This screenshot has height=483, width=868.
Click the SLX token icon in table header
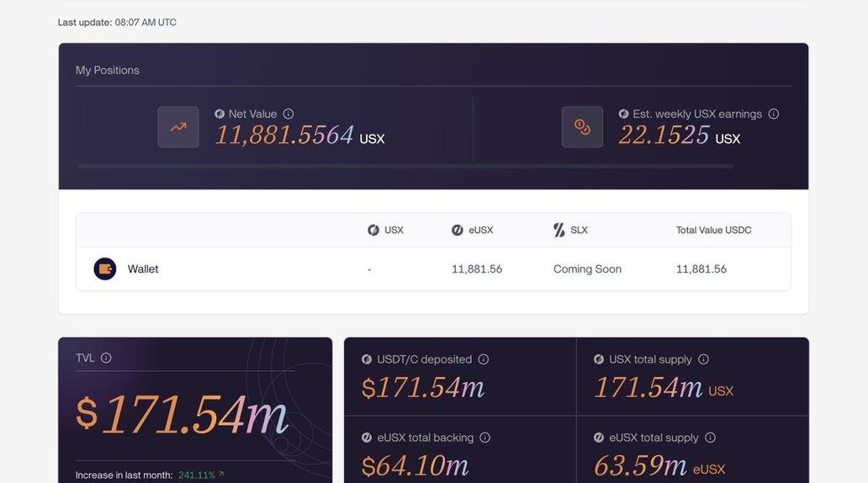point(559,230)
